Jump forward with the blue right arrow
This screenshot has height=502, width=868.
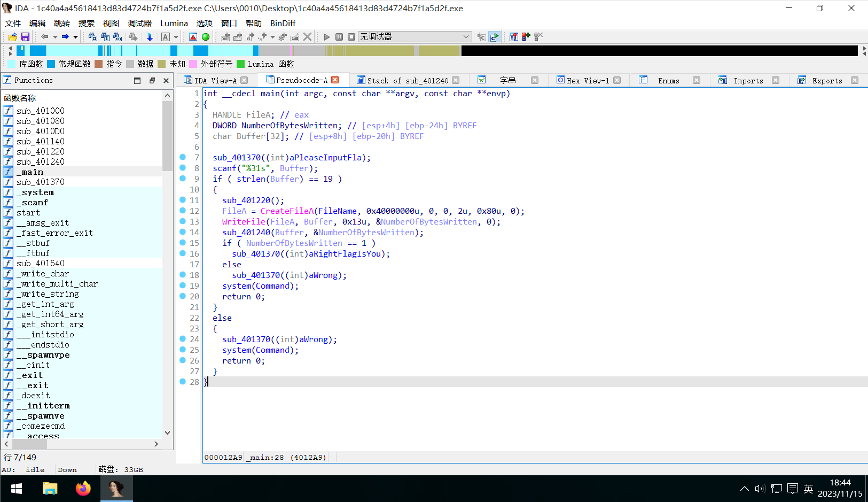pos(65,37)
